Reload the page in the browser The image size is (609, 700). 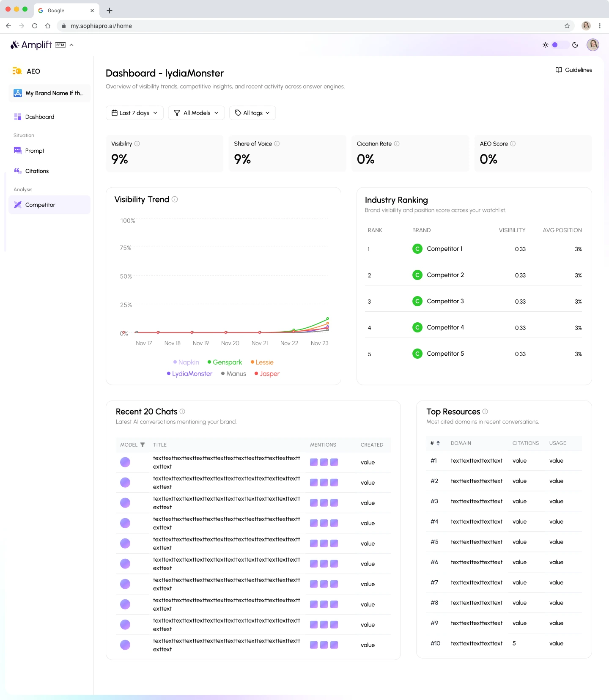coord(35,26)
